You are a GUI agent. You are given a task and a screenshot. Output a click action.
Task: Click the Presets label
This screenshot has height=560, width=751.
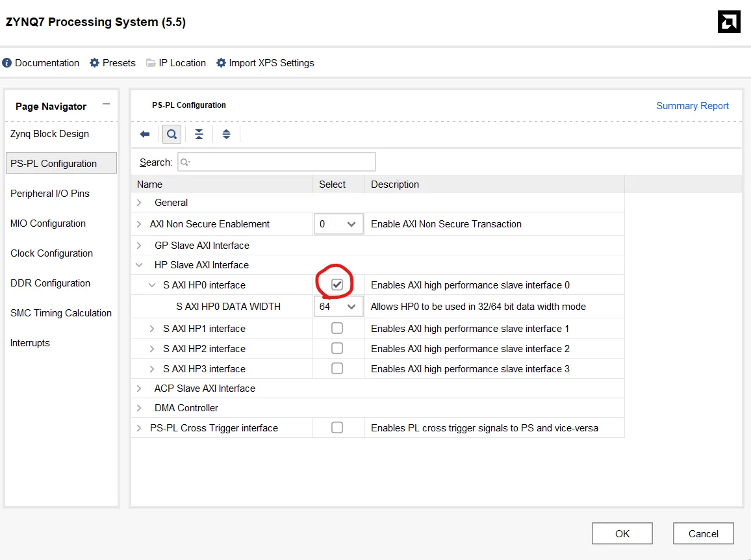(x=119, y=63)
